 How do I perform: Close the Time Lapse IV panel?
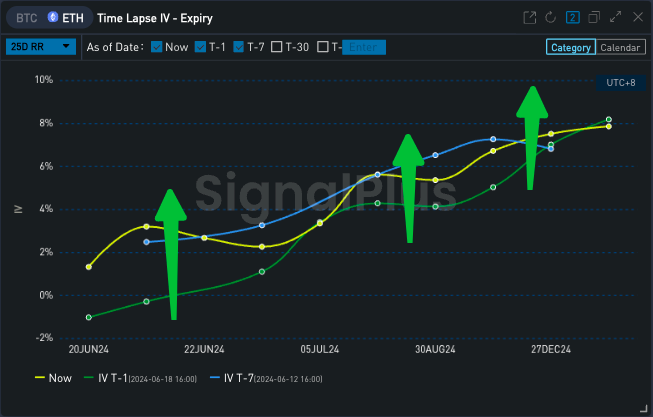pos(635,18)
